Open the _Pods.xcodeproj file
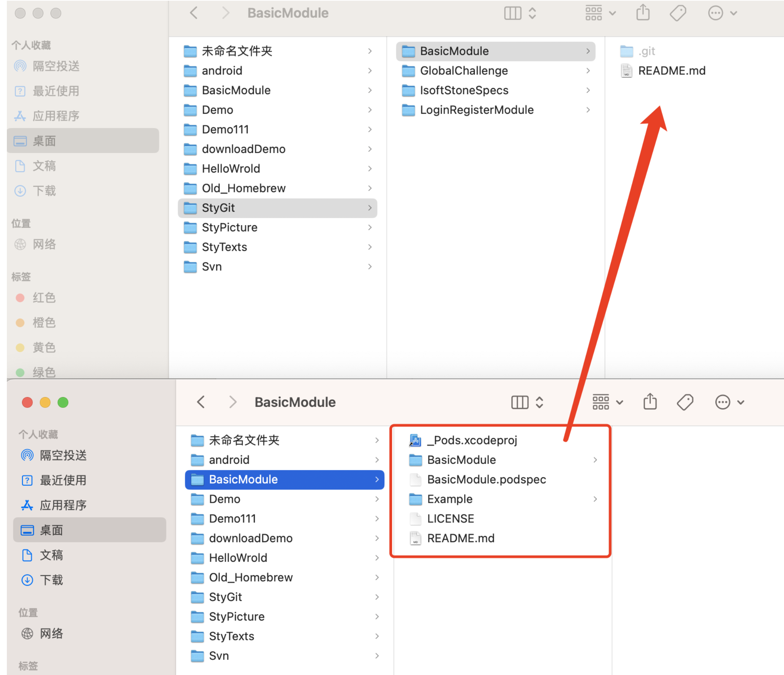The width and height of the screenshot is (784, 675). 471,440
